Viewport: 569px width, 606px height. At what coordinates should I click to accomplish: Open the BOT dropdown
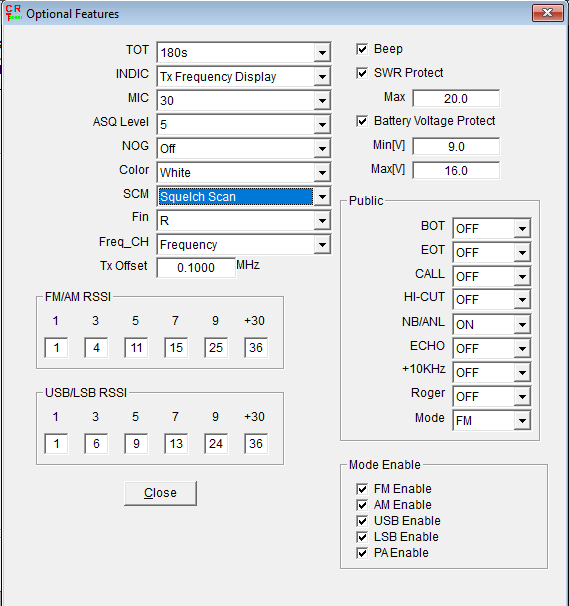click(492, 228)
